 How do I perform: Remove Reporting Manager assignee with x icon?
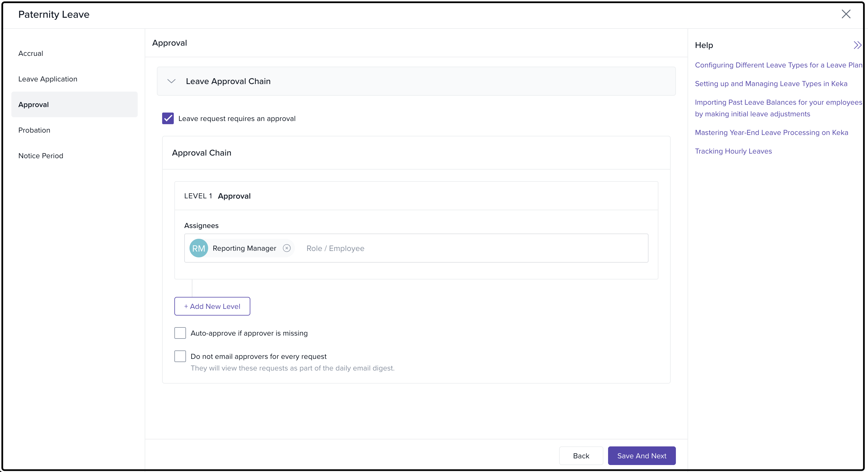pos(286,248)
